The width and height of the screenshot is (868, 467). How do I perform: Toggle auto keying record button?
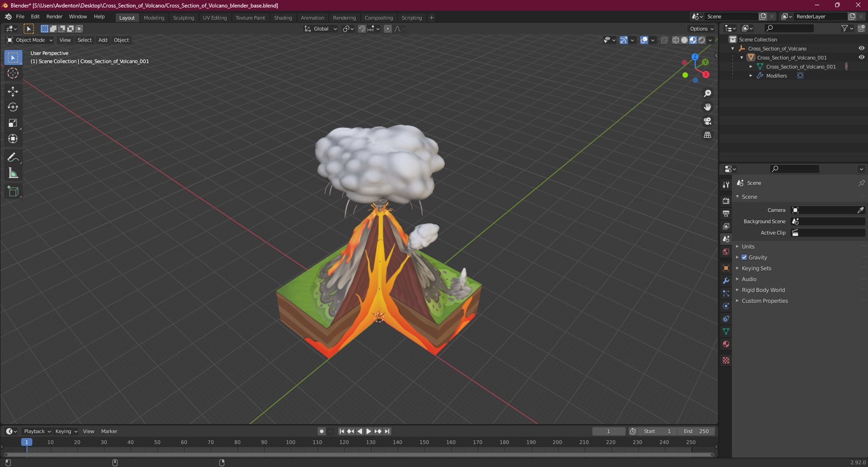coord(321,431)
